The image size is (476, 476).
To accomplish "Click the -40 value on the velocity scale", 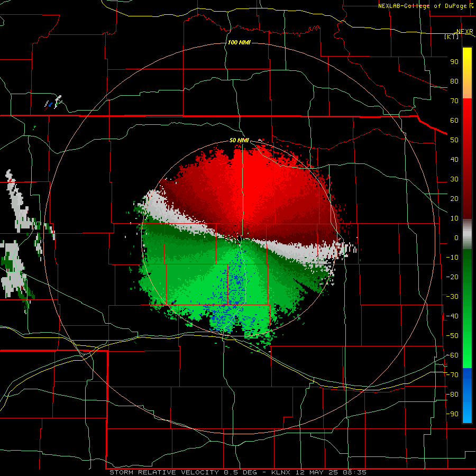I will coord(452,316).
